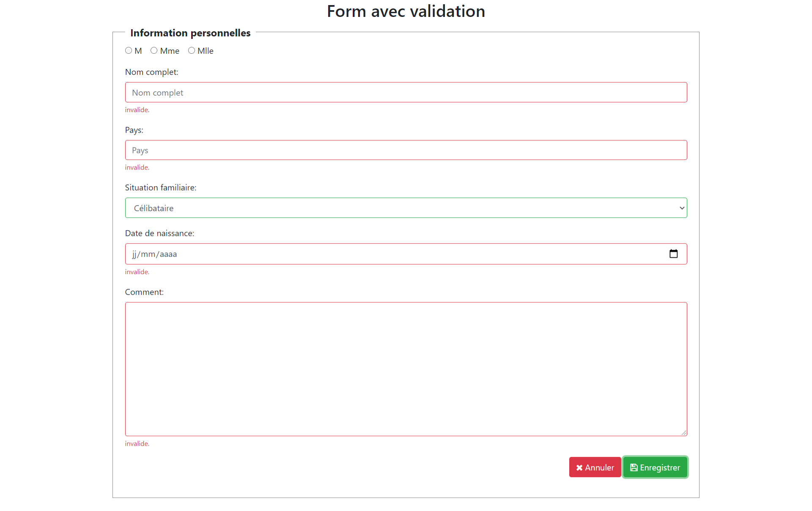This screenshot has height=511, width=812.
Task: Select the Mlle radio button
Action: point(192,50)
